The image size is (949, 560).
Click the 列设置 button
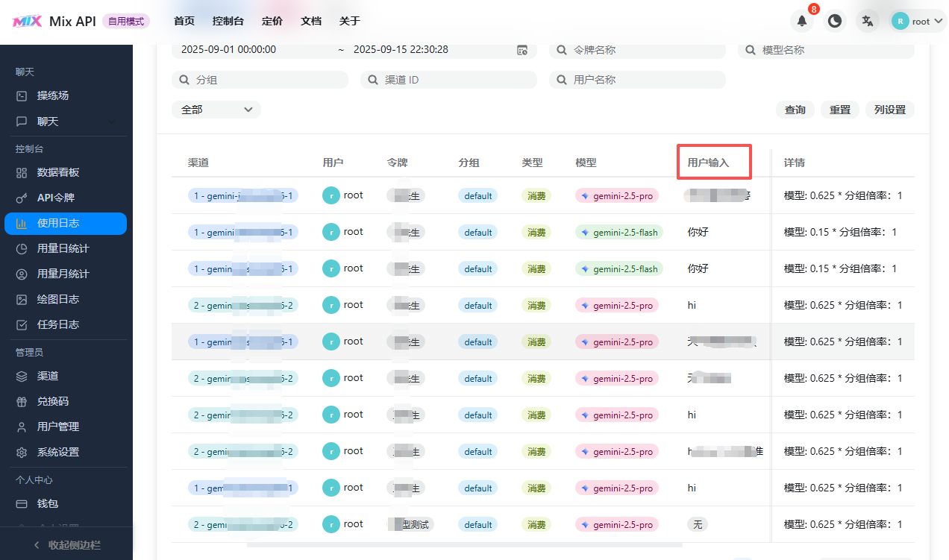889,110
